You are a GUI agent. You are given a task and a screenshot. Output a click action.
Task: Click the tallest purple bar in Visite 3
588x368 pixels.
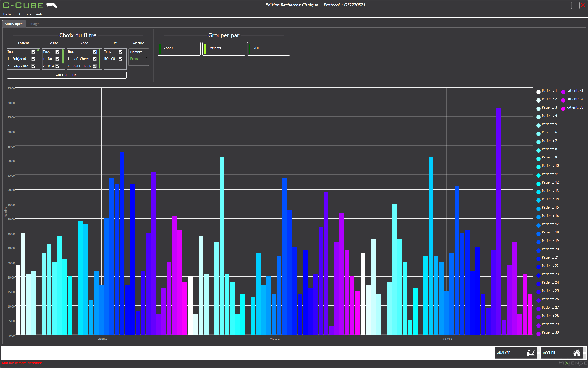point(499,221)
